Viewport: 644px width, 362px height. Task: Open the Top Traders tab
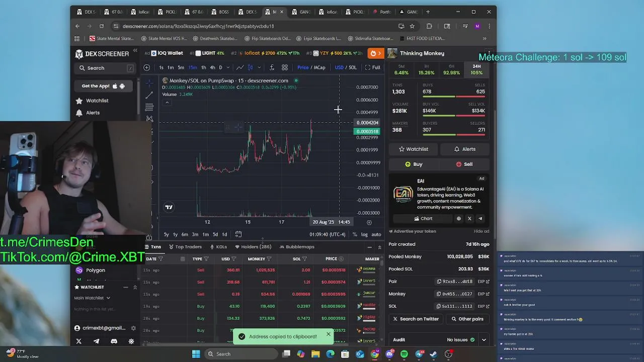185,247
